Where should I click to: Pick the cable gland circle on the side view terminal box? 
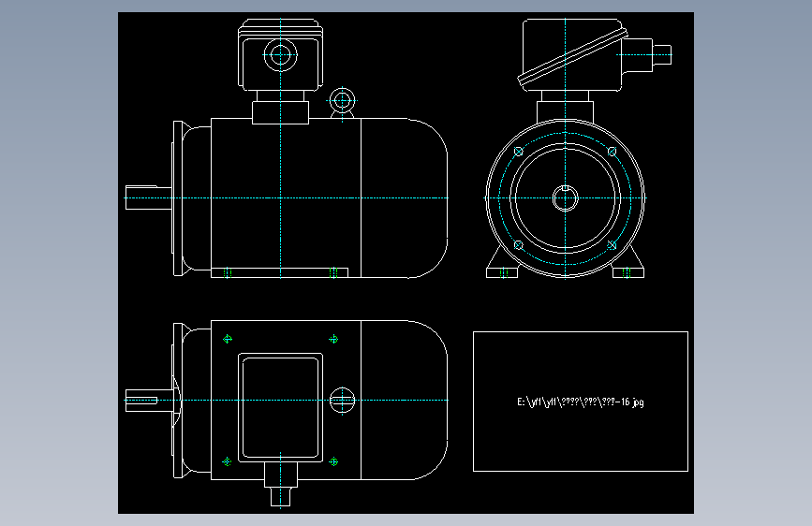[x=280, y=54]
